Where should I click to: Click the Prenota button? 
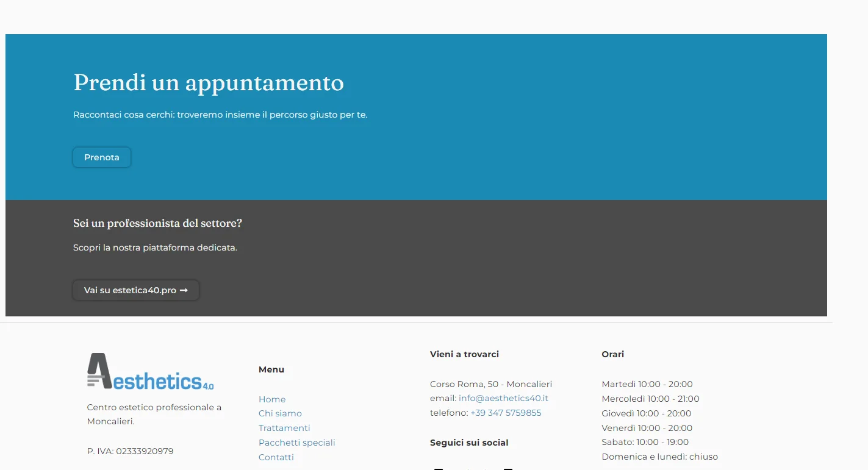pos(102,157)
